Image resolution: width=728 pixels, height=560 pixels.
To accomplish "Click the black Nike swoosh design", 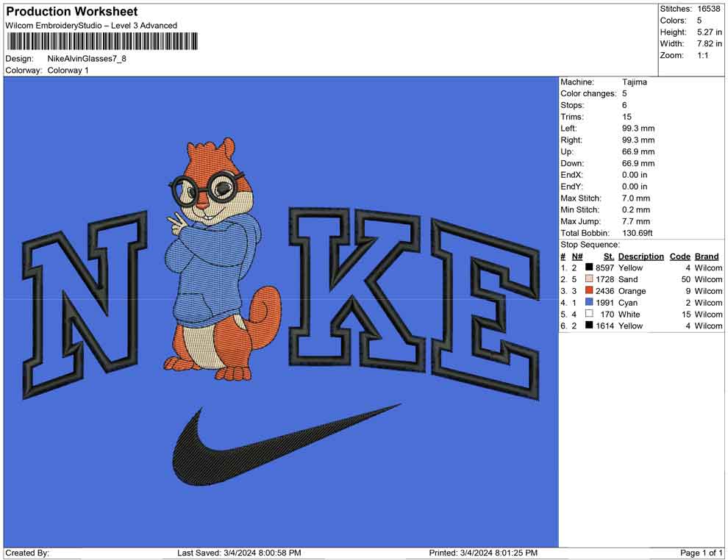I will [287, 446].
